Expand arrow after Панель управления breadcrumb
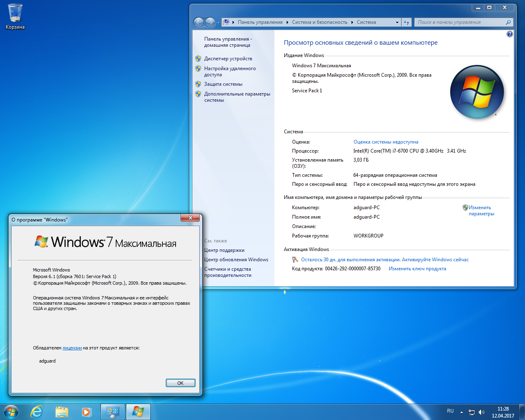This screenshot has width=525, height=420. tap(287, 22)
